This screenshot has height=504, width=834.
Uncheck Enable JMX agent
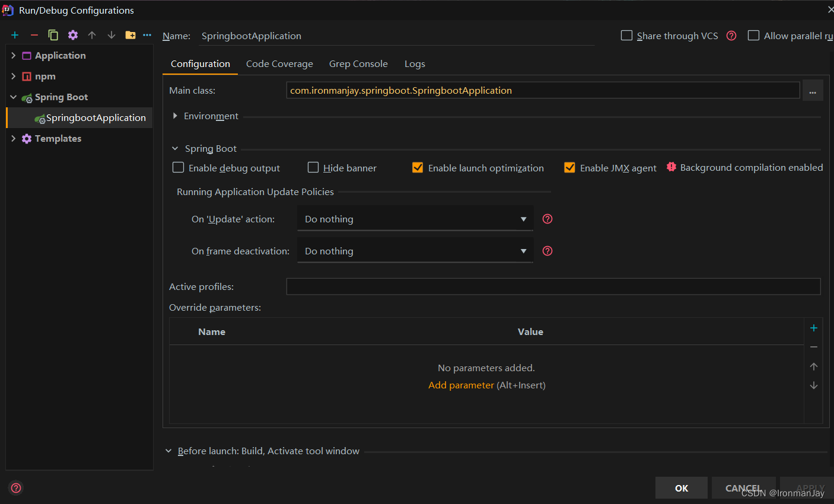tap(569, 168)
